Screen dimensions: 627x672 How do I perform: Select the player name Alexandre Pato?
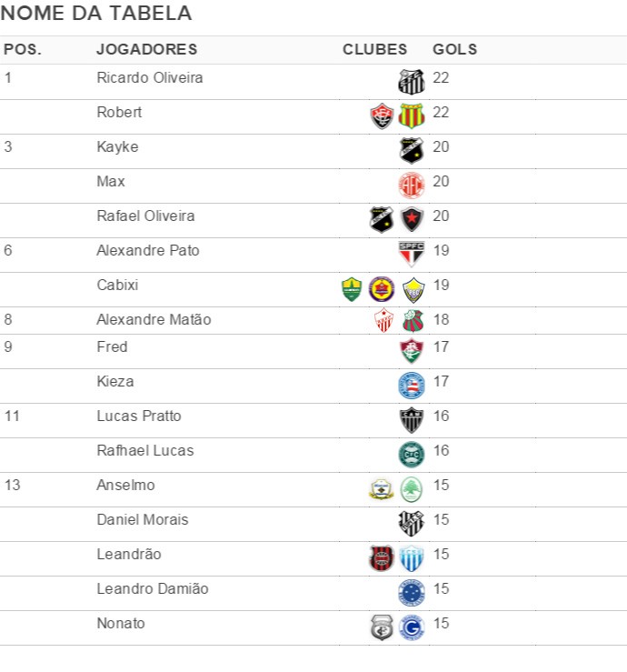(148, 250)
